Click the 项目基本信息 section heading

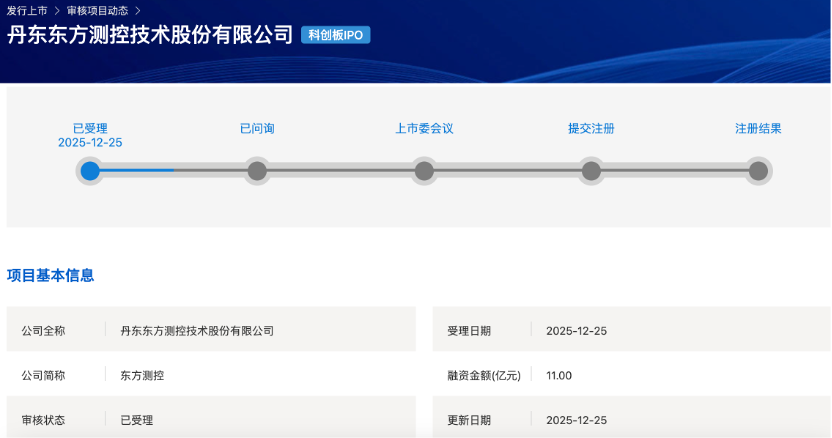(50, 275)
